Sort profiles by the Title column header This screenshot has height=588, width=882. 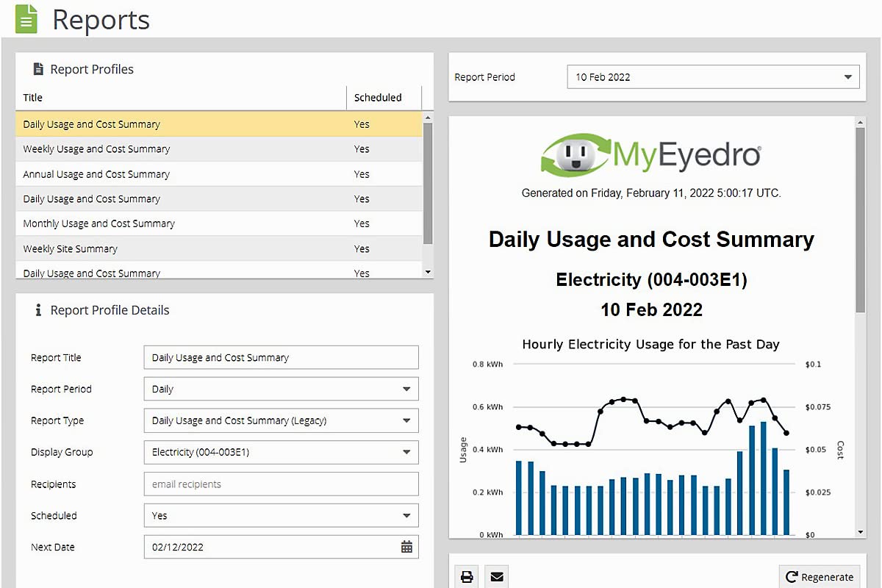[181, 97]
